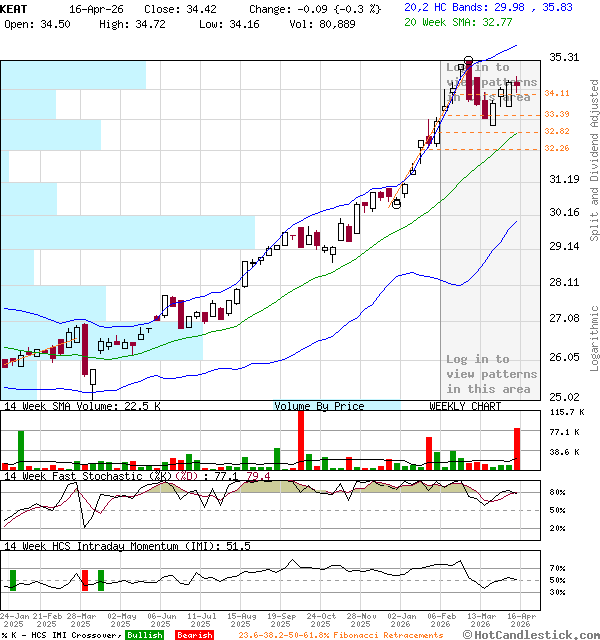
Task: Click the red IMI crossover bar near 28-Mar
Action: pyautogui.click(x=85, y=580)
